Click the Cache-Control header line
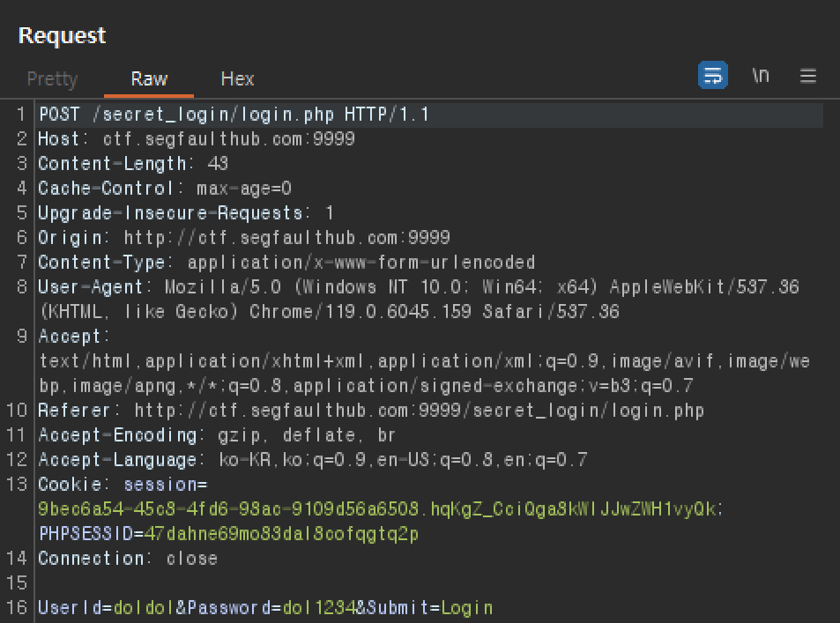The height and width of the screenshot is (623, 840). [165, 189]
